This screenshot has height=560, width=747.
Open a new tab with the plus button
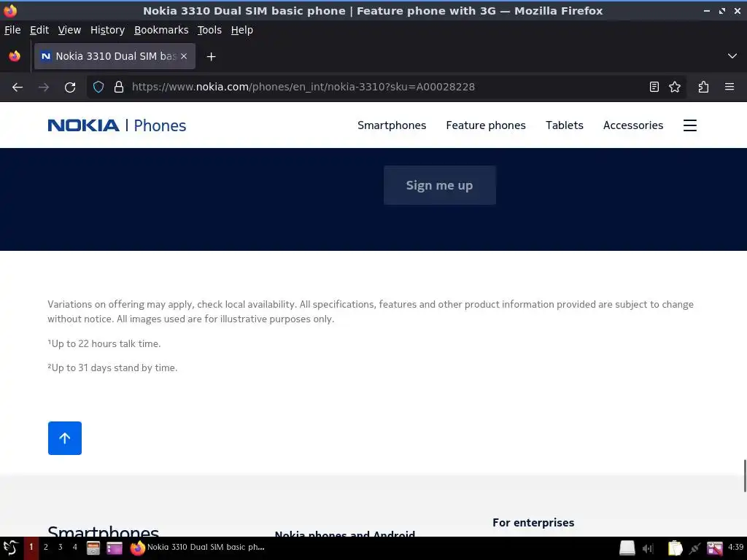point(211,57)
